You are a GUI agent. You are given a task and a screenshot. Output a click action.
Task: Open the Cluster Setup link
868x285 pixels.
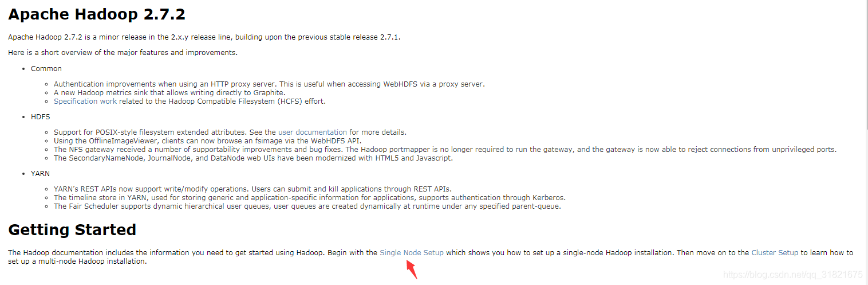pyautogui.click(x=775, y=252)
